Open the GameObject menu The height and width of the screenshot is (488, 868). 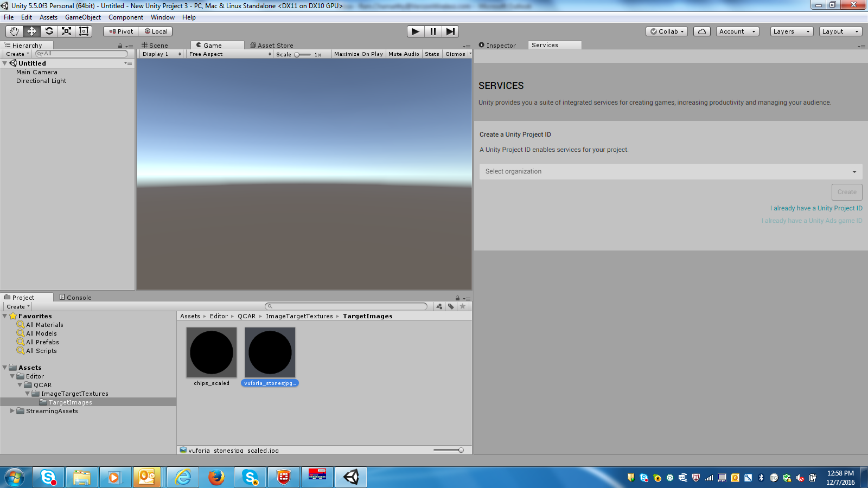[83, 17]
